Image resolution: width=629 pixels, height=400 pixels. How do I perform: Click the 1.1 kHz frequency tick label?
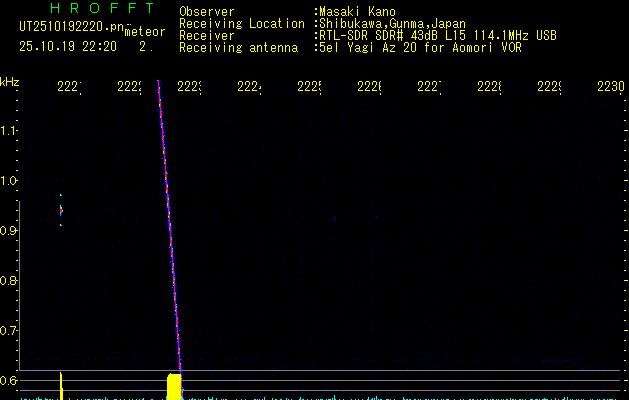point(10,131)
